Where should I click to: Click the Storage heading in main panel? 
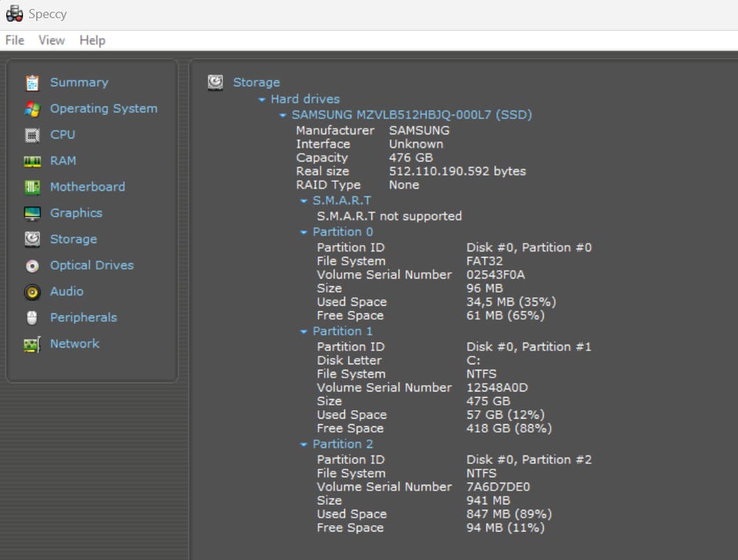coord(256,82)
